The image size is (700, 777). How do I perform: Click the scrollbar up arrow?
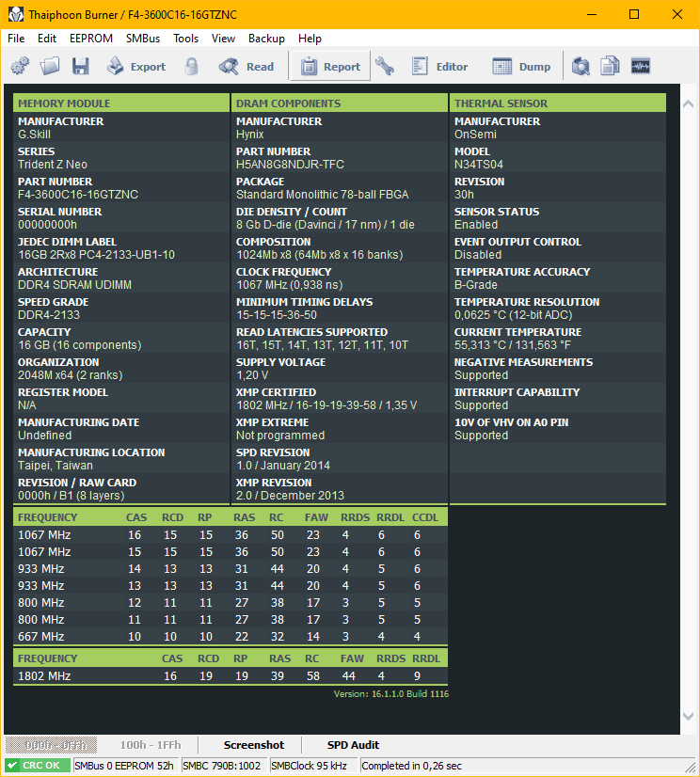click(x=688, y=104)
